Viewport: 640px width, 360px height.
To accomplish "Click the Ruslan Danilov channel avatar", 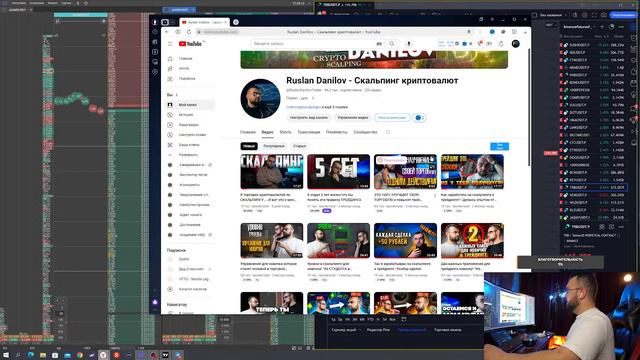I will 260,99.
